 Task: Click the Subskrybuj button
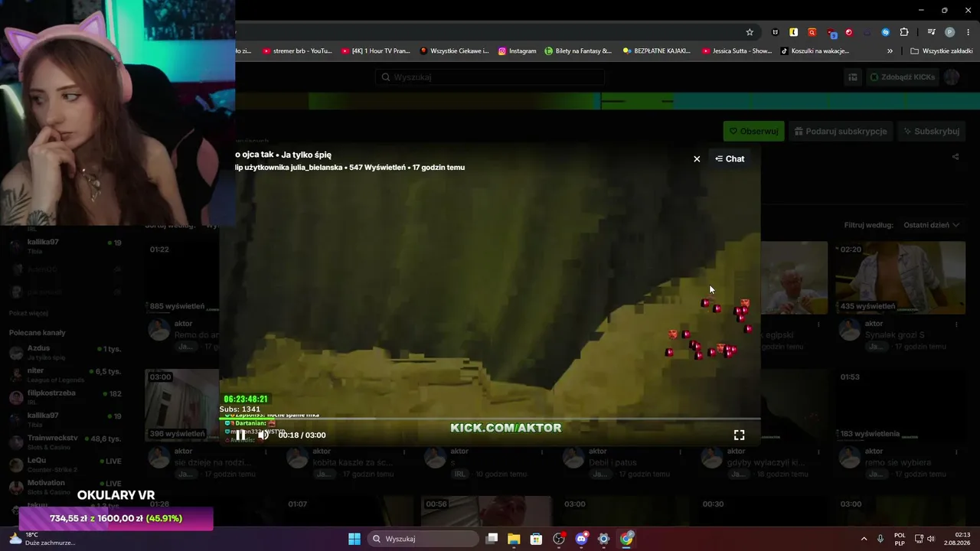point(932,132)
